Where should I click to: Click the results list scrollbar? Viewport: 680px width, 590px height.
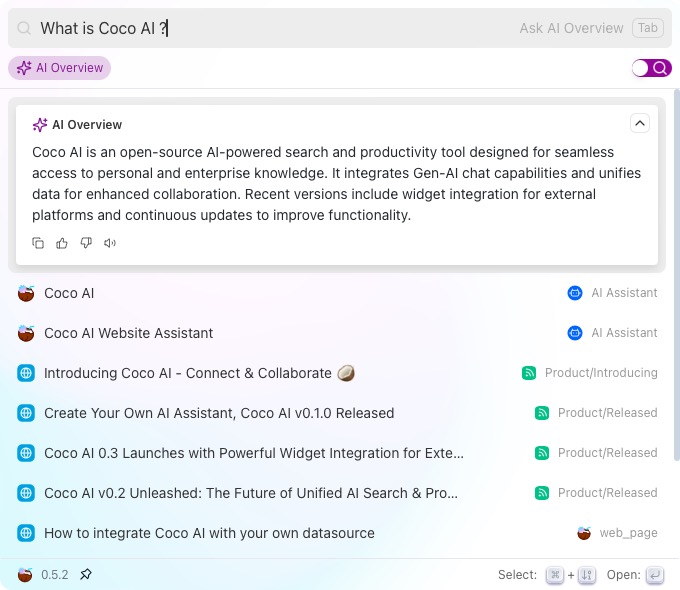tap(677, 275)
